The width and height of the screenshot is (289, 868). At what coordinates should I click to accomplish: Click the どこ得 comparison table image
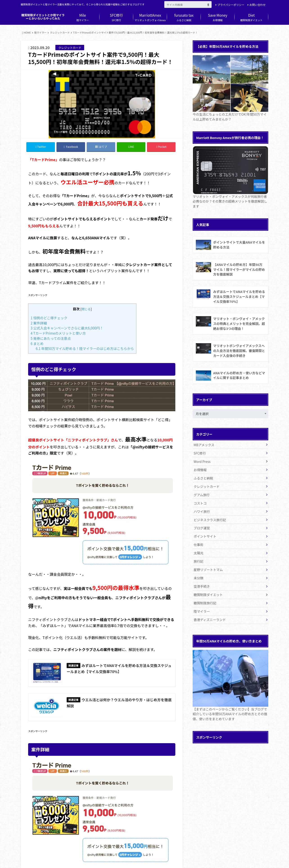click(102, 395)
